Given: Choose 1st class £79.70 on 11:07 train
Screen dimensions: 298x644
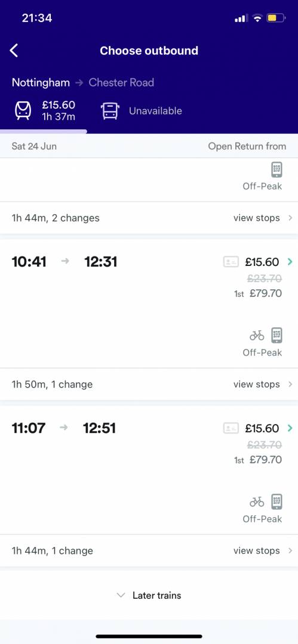Looking at the screenshot, I should click(258, 460).
